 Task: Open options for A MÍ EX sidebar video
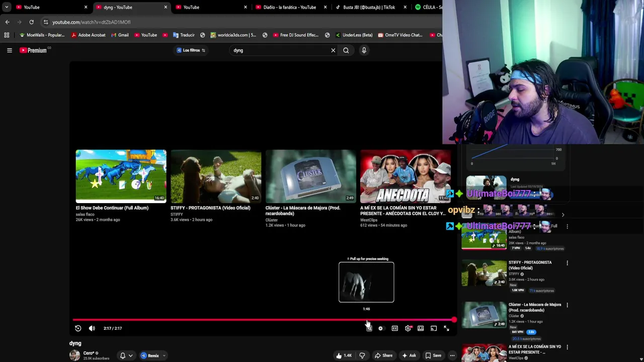(567, 347)
